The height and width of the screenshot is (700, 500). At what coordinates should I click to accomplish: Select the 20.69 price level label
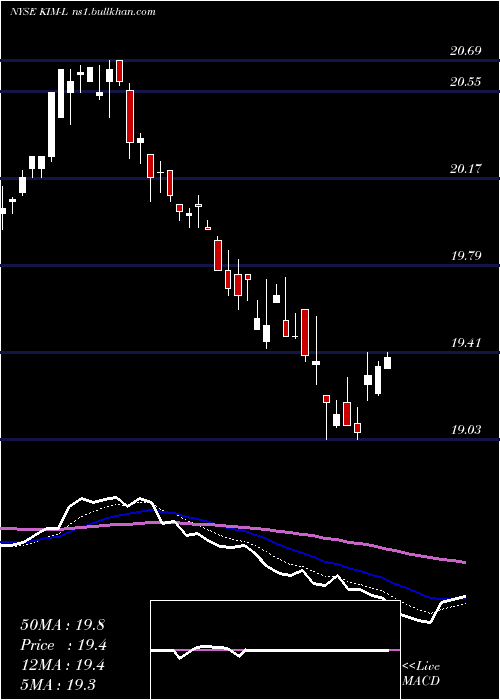coord(466,51)
